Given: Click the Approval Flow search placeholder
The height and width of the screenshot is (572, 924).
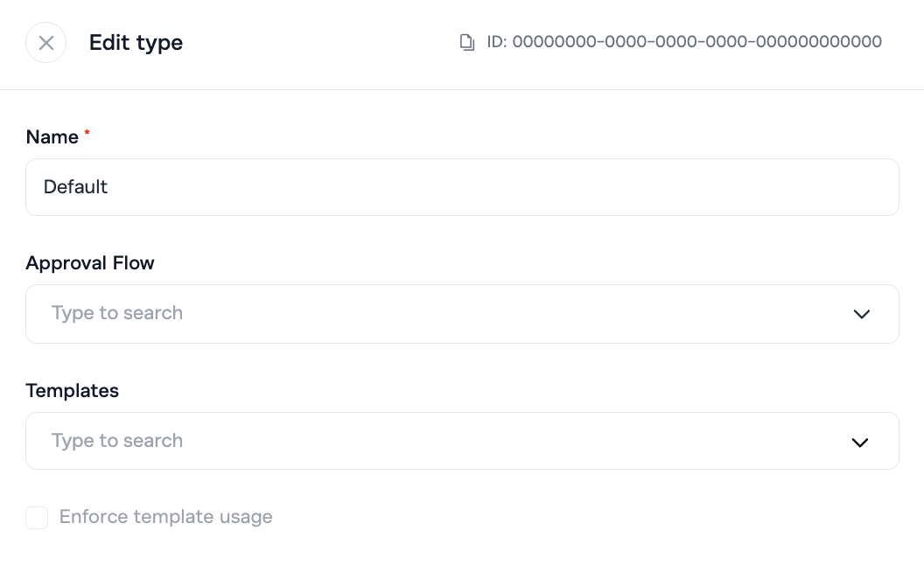Looking at the screenshot, I should [117, 313].
